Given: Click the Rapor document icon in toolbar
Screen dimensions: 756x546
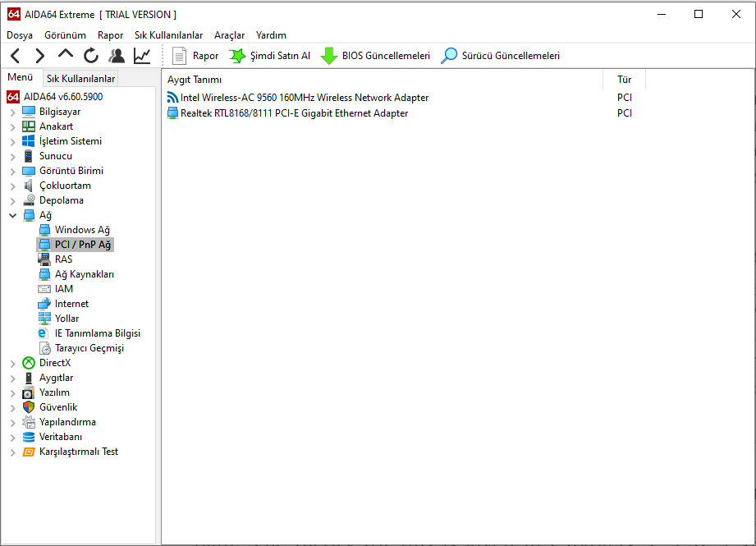Looking at the screenshot, I should tap(179, 56).
